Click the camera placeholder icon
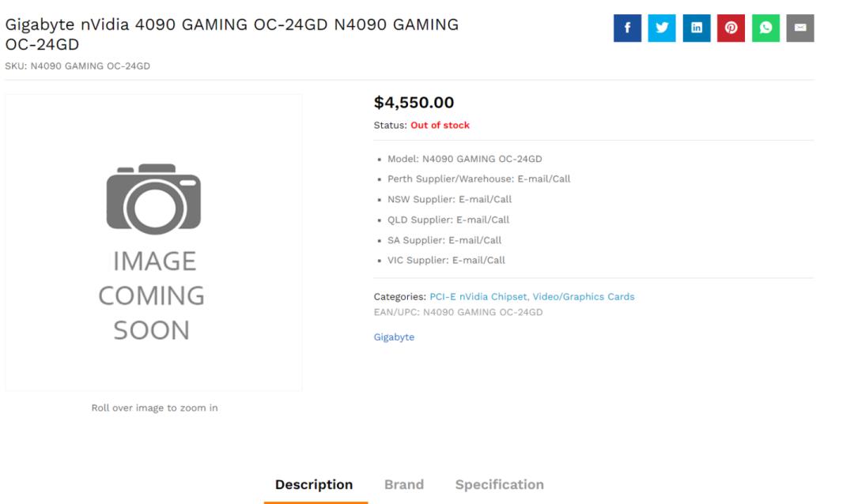 153,197
